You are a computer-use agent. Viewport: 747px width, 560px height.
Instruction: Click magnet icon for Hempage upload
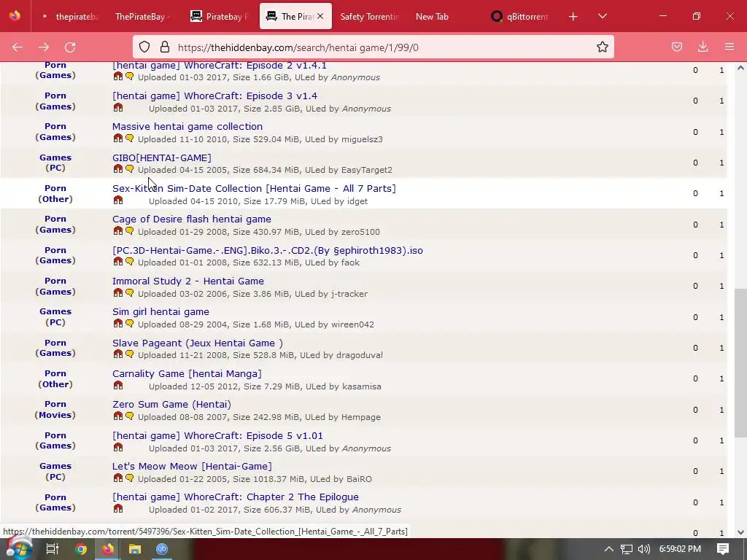pyautogui.click(x=118, y=416)
